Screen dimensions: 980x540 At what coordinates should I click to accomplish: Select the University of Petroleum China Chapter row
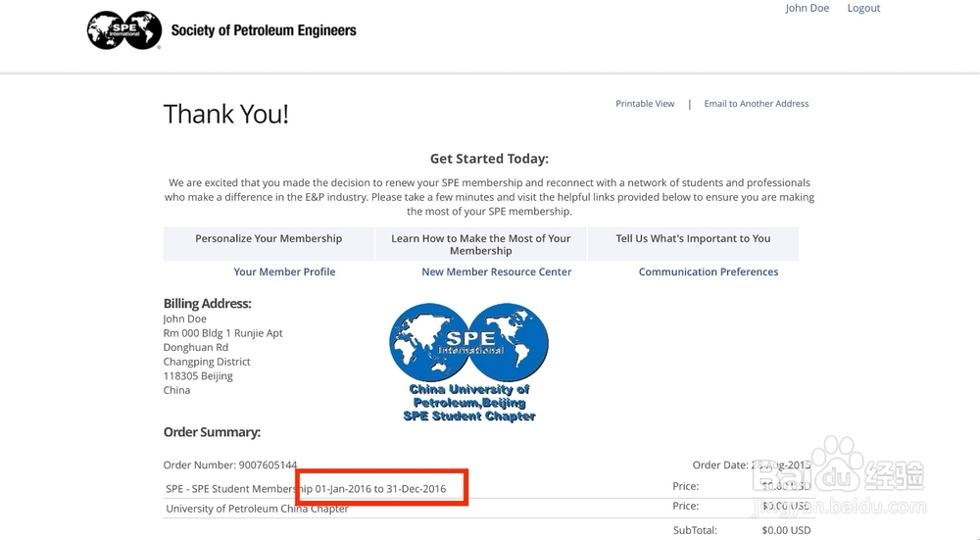(489, 508)
